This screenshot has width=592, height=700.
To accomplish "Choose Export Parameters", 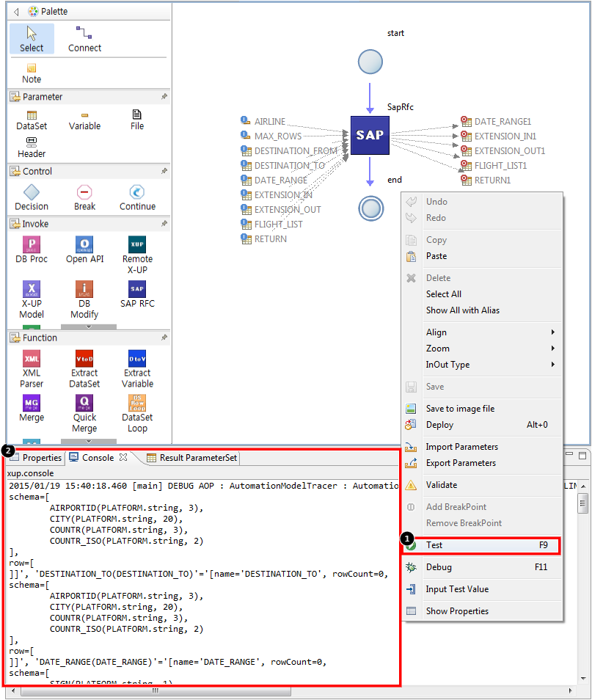I will tap(482, 462).
